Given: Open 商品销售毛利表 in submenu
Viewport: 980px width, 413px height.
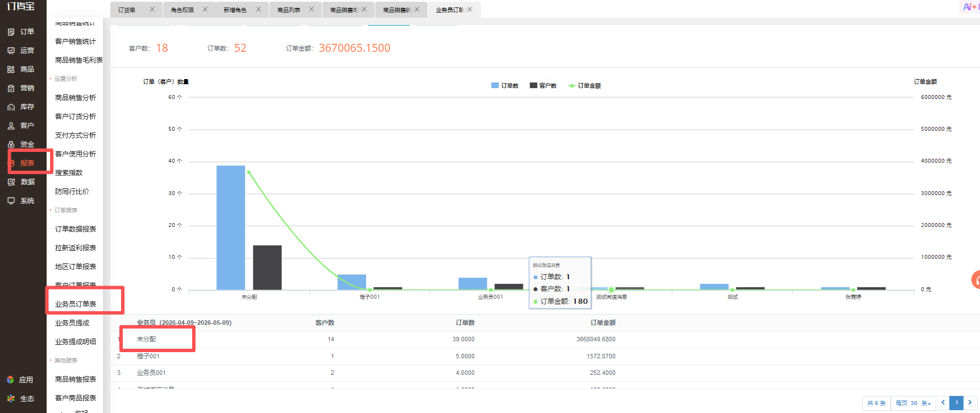Looking at the screenshot, I should pos(78,60).
